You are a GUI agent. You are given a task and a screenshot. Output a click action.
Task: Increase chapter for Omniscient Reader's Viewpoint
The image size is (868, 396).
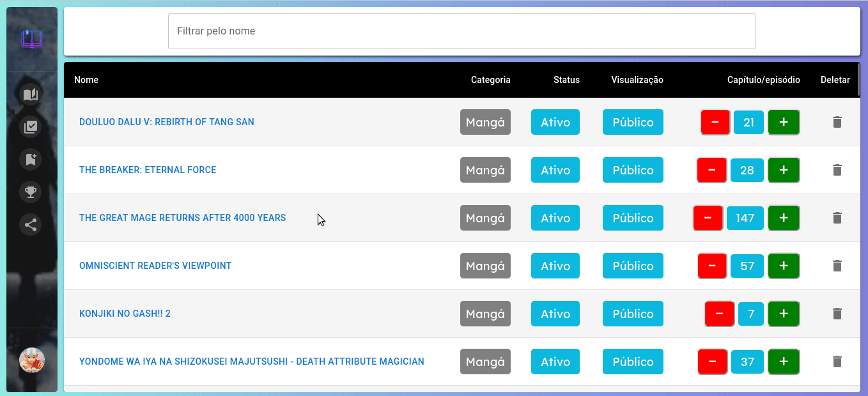pyautogui.click(x=784, y=266)
